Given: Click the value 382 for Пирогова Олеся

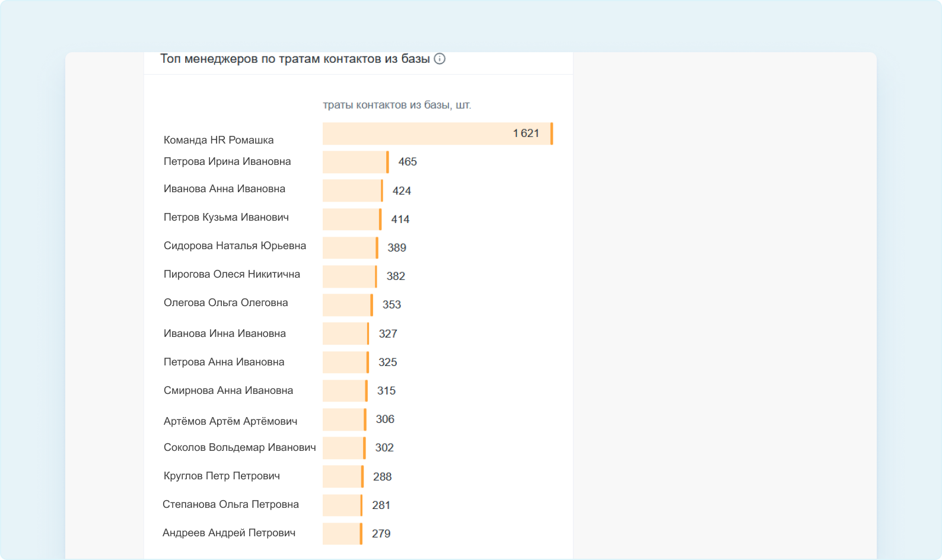Looking at the screenshot, I should tap(396, 276).
